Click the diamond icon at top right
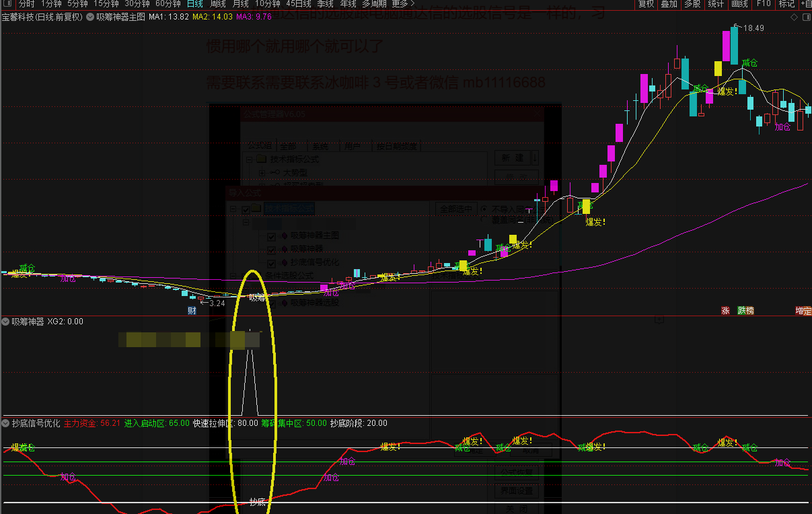Image resolution: width=812 pixels, height=514 pixels. [x=793, y=17]
